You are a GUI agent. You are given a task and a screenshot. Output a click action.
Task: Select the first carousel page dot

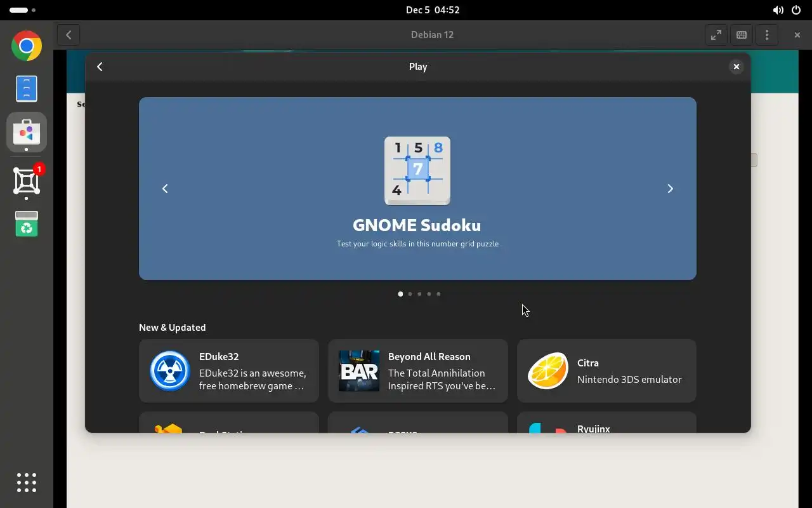(400, 294)
